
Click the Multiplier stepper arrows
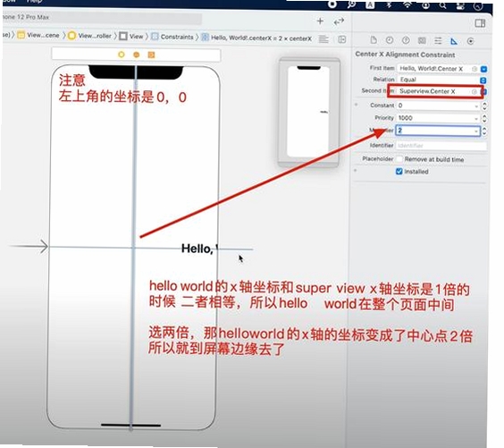coord(484,131)
